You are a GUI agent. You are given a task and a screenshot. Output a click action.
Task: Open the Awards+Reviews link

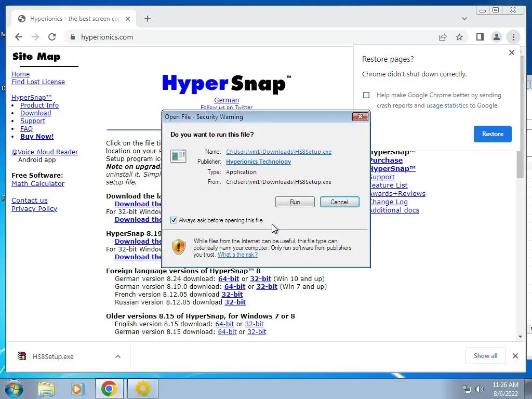coord(397,193)
